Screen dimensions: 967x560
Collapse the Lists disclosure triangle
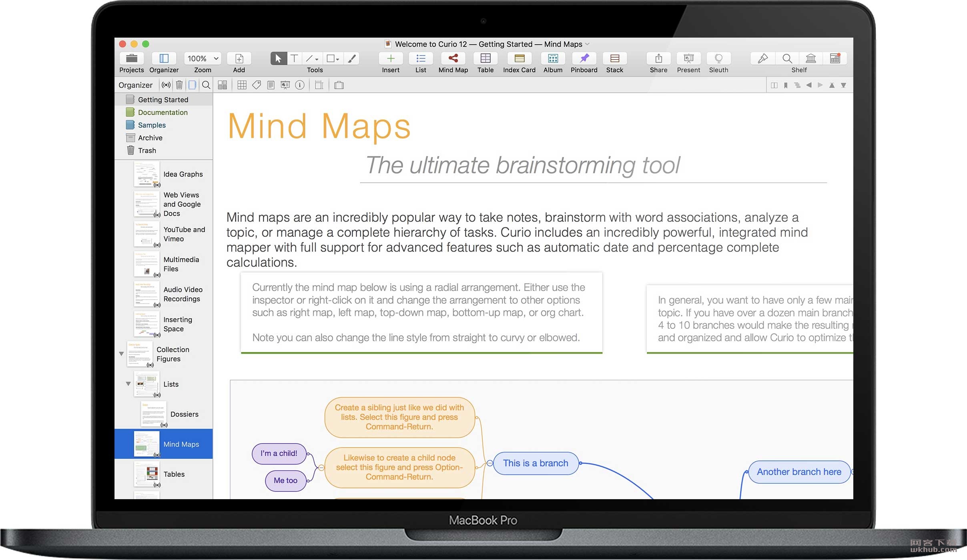tap(128, 384)
